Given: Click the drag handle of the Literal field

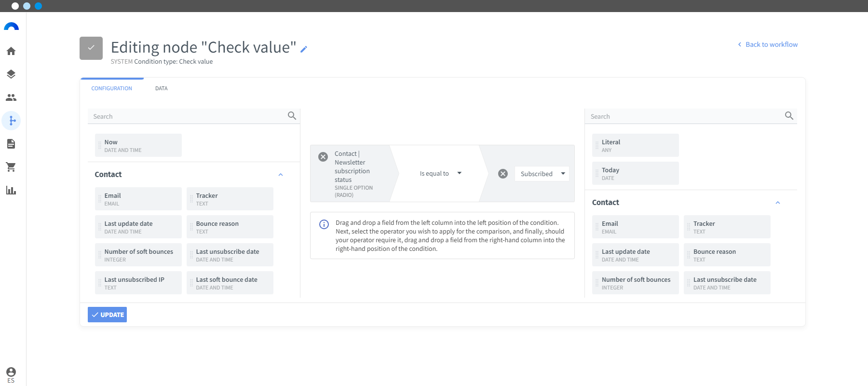Looking at the screenshot, I should pos(597,145).
